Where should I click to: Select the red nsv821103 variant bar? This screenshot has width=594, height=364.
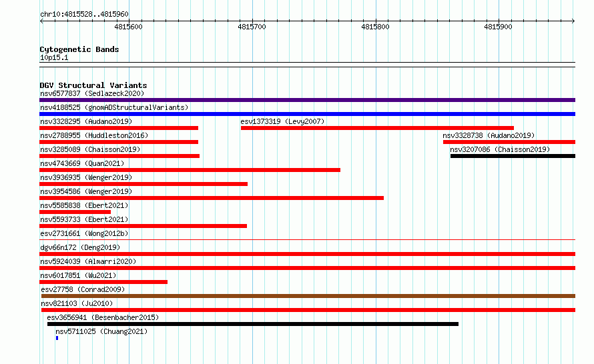point(308,310)
